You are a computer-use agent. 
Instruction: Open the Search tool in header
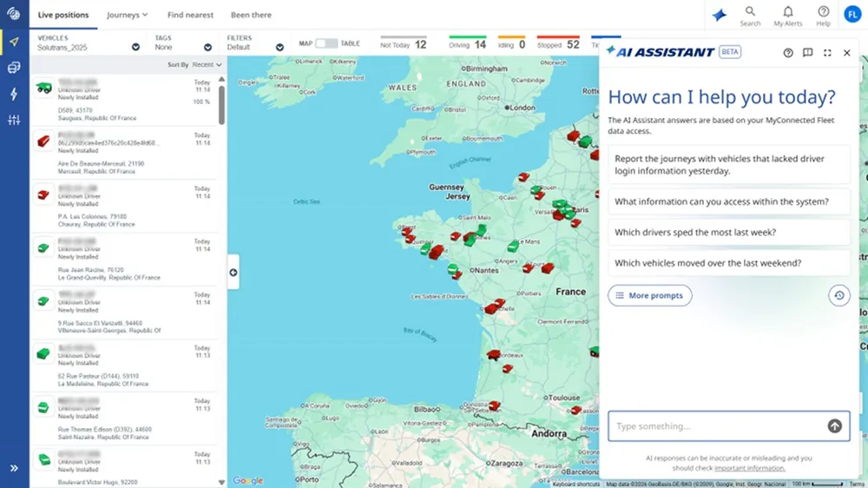(x=750, y=16)
